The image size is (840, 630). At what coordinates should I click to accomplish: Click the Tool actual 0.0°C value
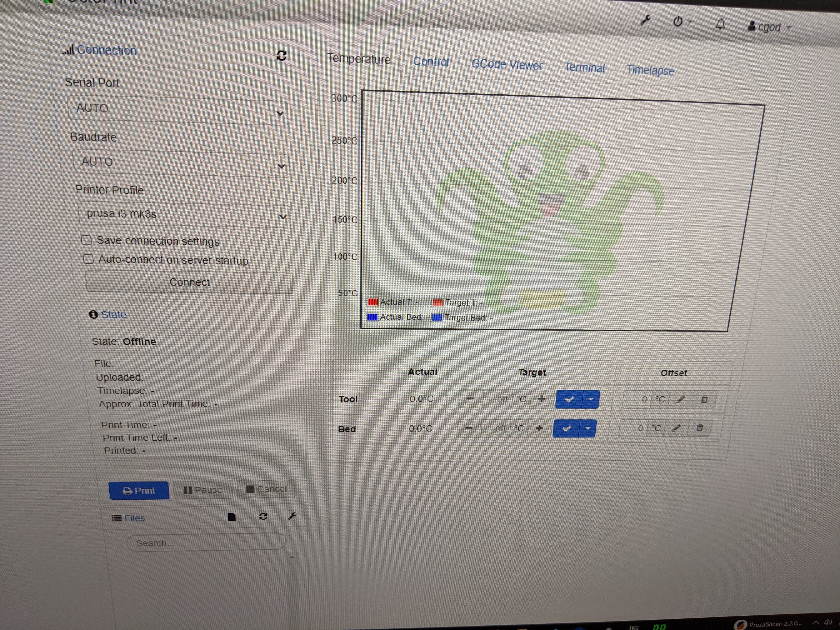tap(421, 399)
